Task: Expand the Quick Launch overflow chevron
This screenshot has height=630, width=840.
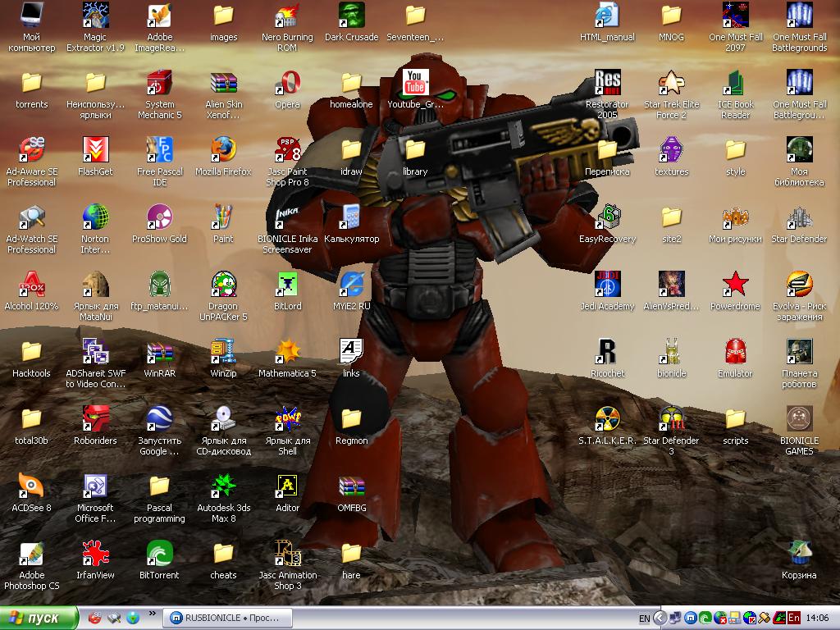Action: click(152, 614)
